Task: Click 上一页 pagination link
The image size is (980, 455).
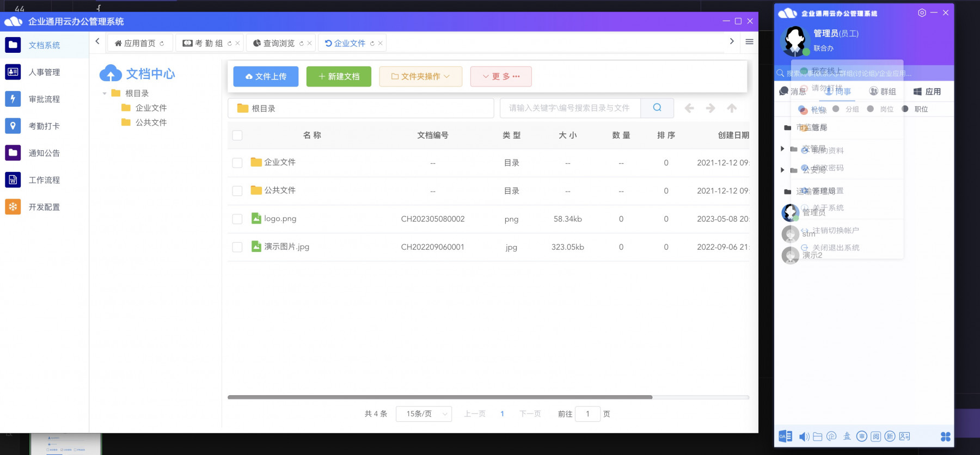Action: [475, 414]
